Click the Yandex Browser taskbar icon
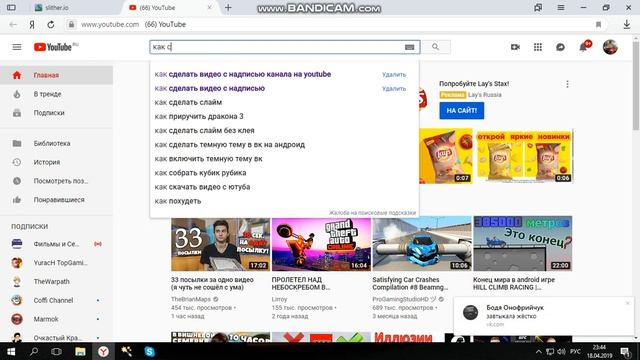Screen dimensions: 640x360 coord(103,351)
